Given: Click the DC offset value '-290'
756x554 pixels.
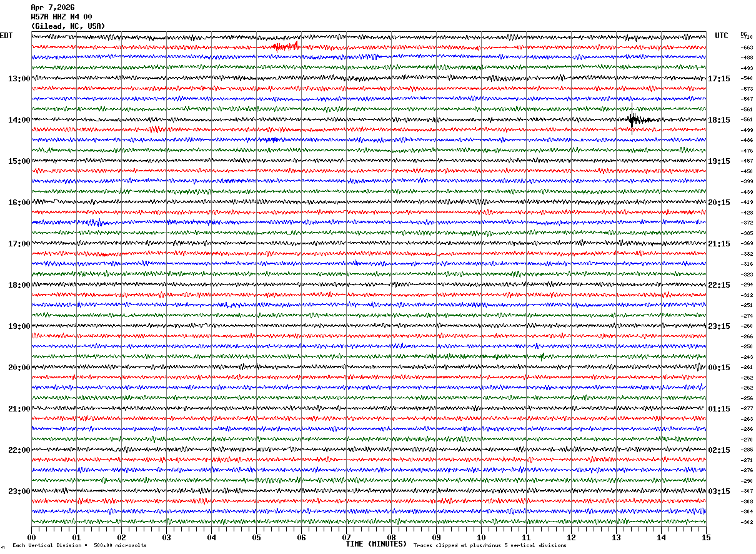Looking at the screenshot, I should (x=747, y=481).
